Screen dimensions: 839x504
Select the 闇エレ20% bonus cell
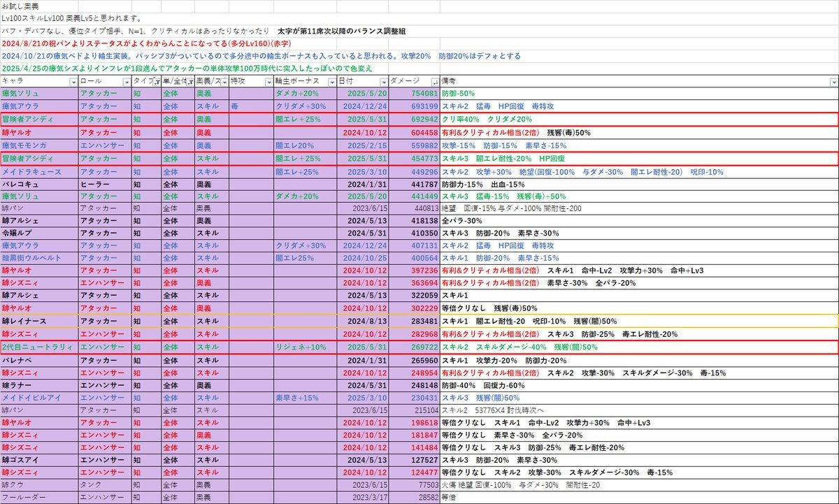tap(305, 145)
